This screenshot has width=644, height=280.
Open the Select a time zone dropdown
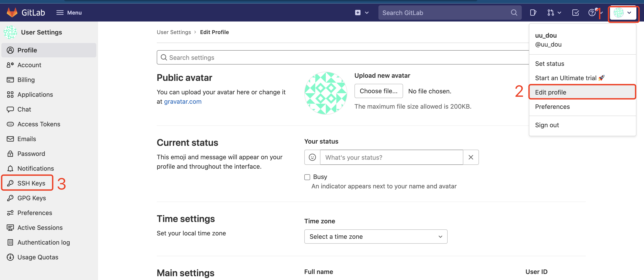[376, 237]
